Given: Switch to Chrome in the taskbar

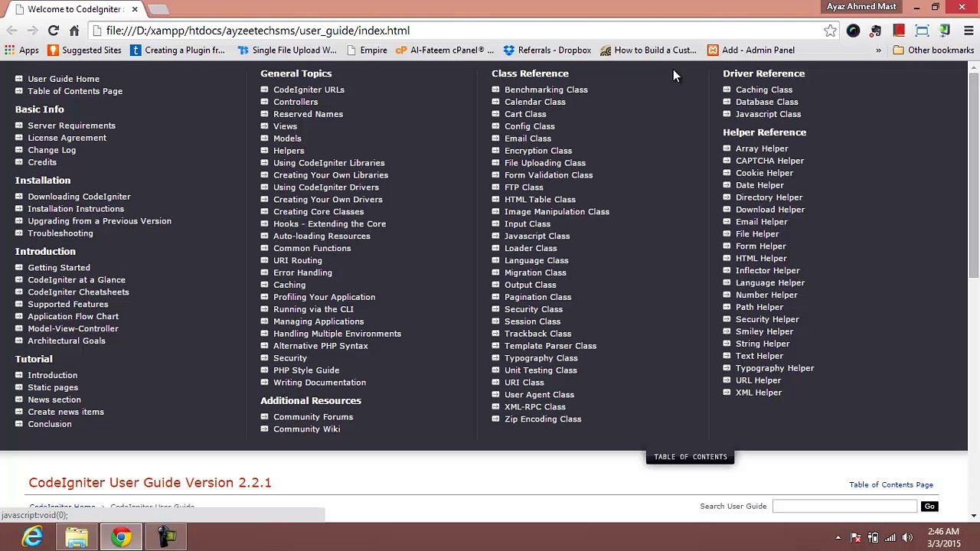Looking at the screenshot, I should pyautogui.click(x=121, y=537).
